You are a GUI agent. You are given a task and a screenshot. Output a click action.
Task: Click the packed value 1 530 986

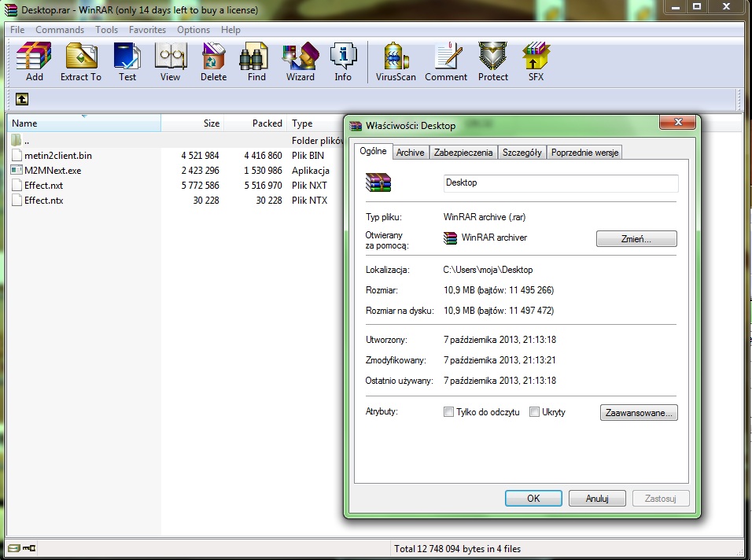[x=263, y=170]
